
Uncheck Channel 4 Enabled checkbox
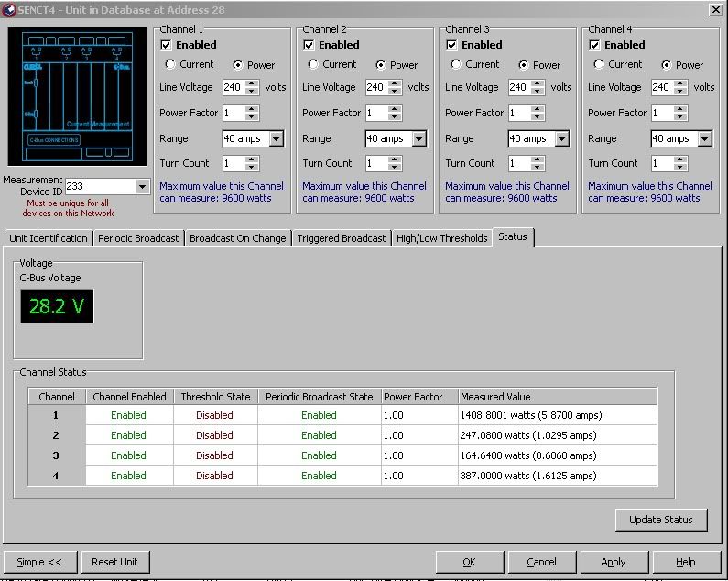[594, 45]
